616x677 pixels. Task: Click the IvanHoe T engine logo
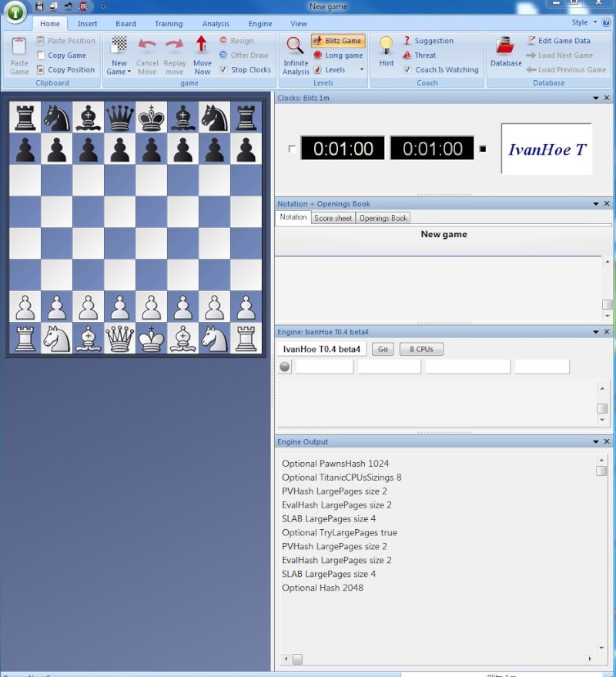pos(547,149)
